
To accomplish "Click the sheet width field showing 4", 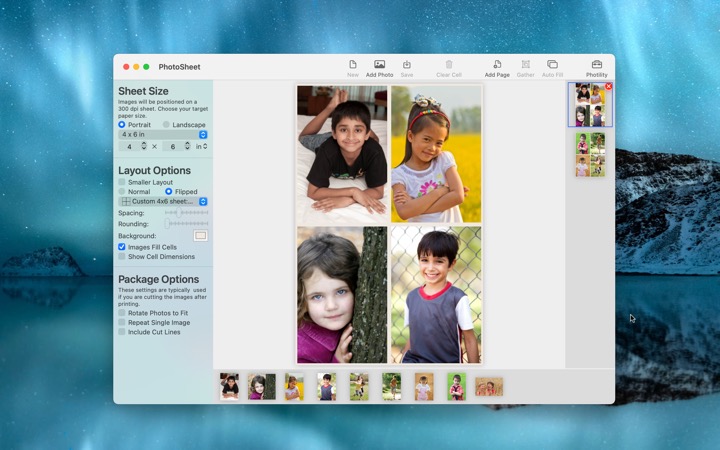I will (x=129, y=146).
